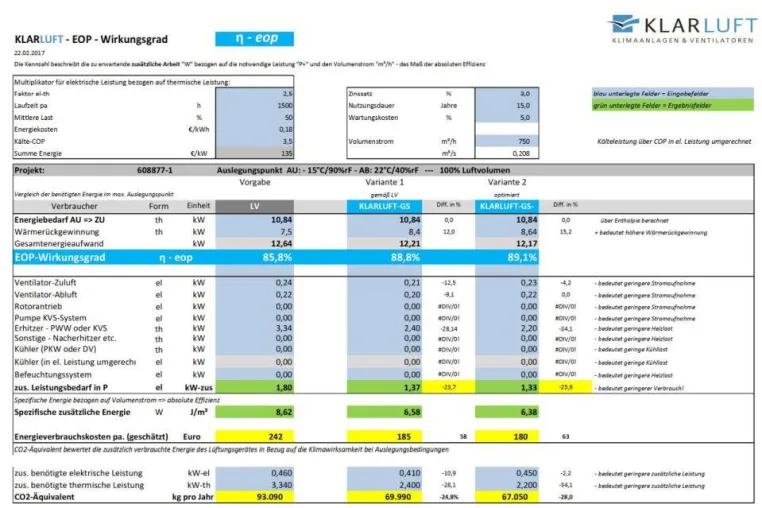Image resolution: width=762 pixels, height=508 pixels.
Task: Select CO2-Äquivalent Variante 2 value 67.050
Action: click(506, 497)
